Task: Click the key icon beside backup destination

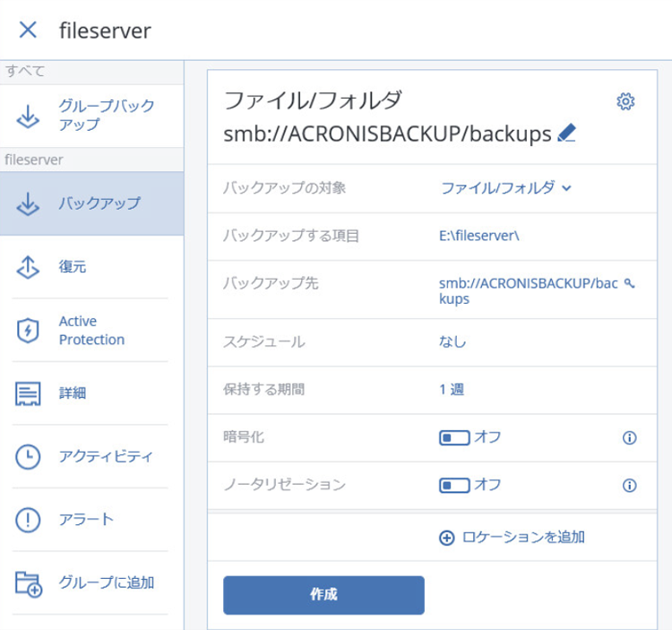Action: tap(629, 284)
